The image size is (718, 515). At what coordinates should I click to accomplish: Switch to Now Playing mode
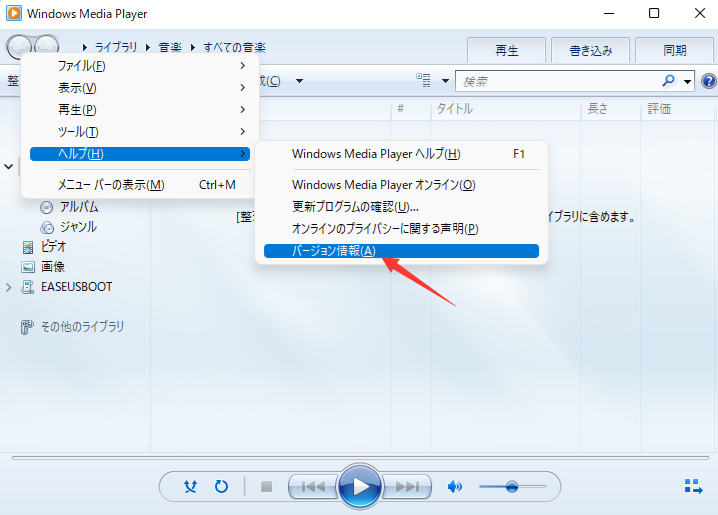pos(693,486)
